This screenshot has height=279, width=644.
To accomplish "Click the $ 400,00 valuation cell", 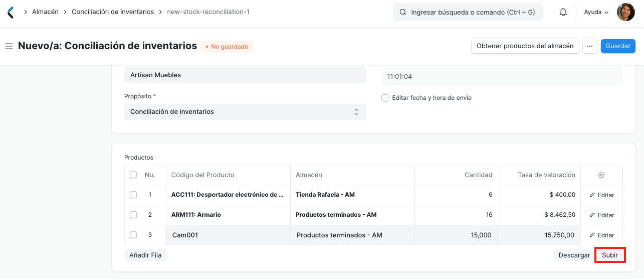I will point(539,195).
